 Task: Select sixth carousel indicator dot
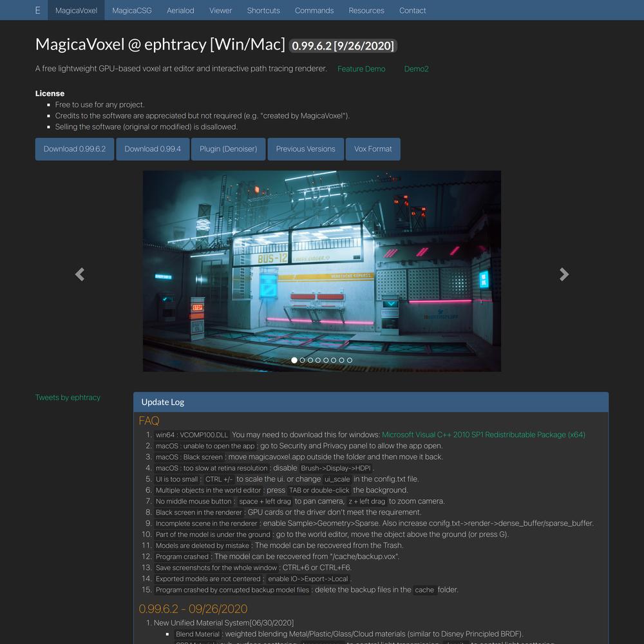click(334, 360)
